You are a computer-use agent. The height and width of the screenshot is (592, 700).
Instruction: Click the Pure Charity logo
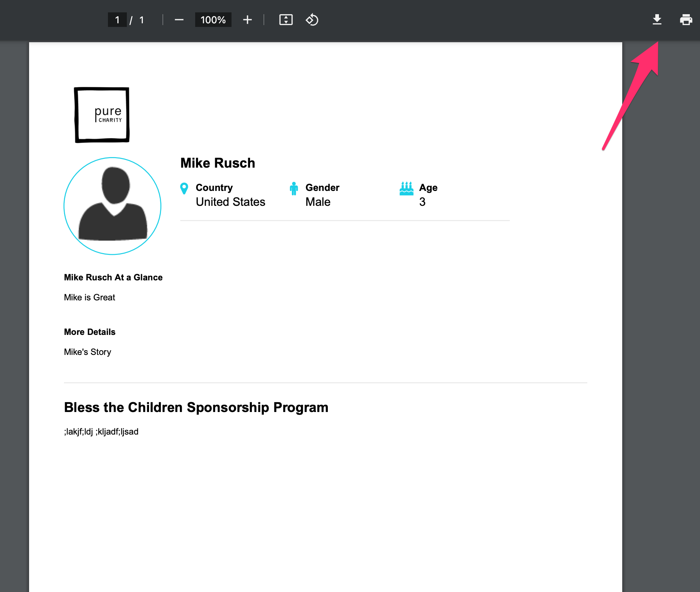point(102,115)
